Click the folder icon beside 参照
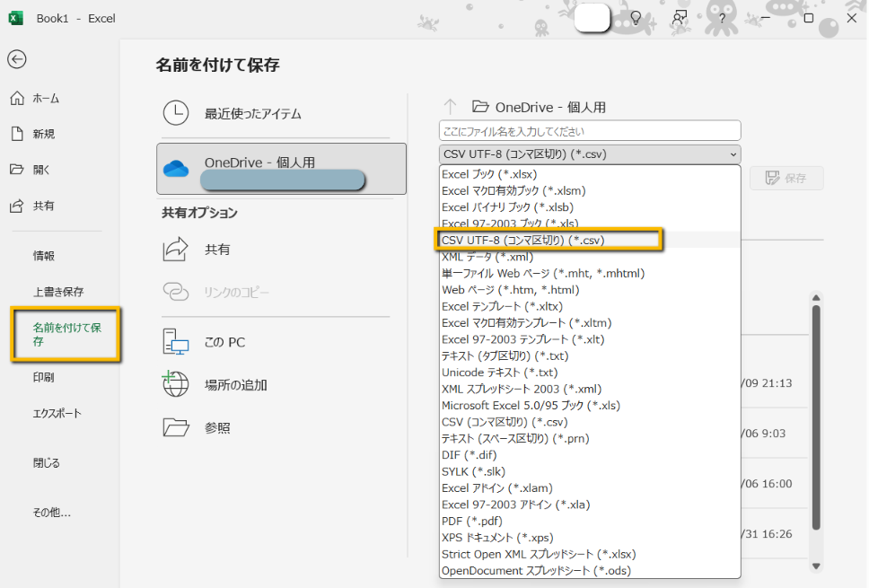Image resolution: width=869 pixels, height=588 pixels. pyautogui.click(x=176, y=427)
